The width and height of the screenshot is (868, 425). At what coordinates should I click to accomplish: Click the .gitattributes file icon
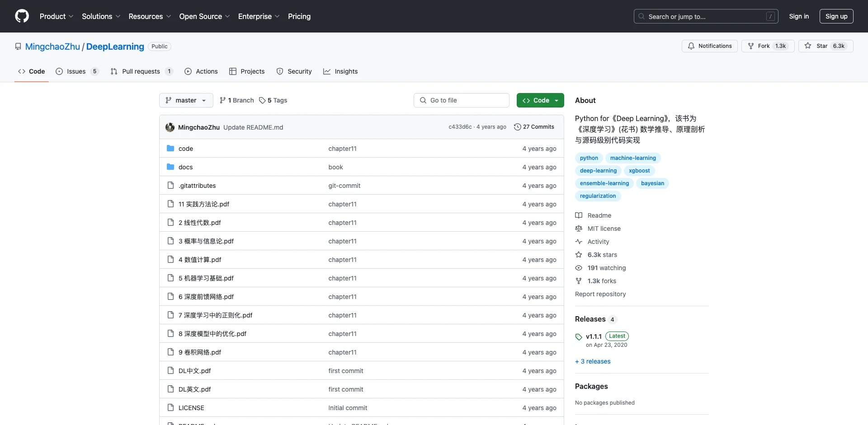pos(170,185)
